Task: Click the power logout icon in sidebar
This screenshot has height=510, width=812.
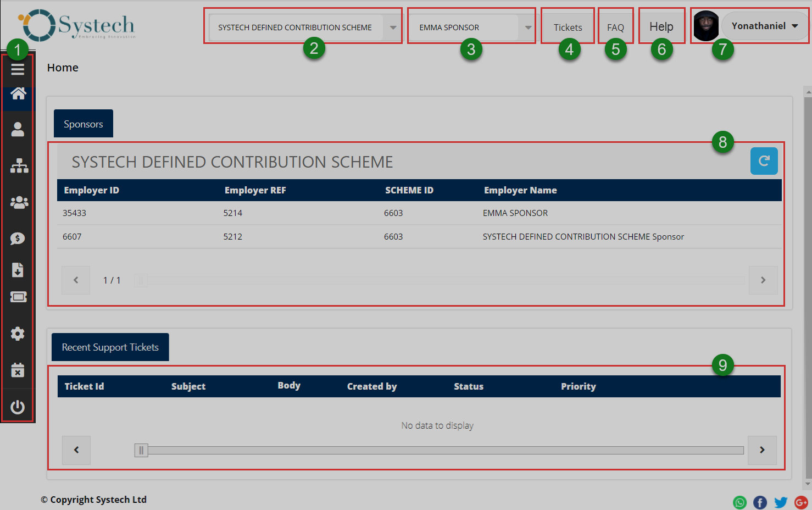Action: 18,407
